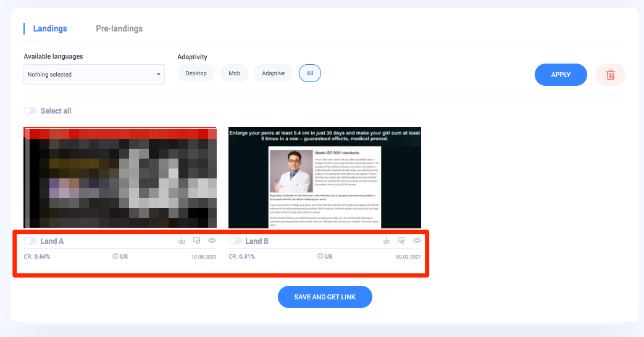The height and width of the screenshot is (337, 644).
Task: Click the download icon for Land B
Action: [387, 241]
